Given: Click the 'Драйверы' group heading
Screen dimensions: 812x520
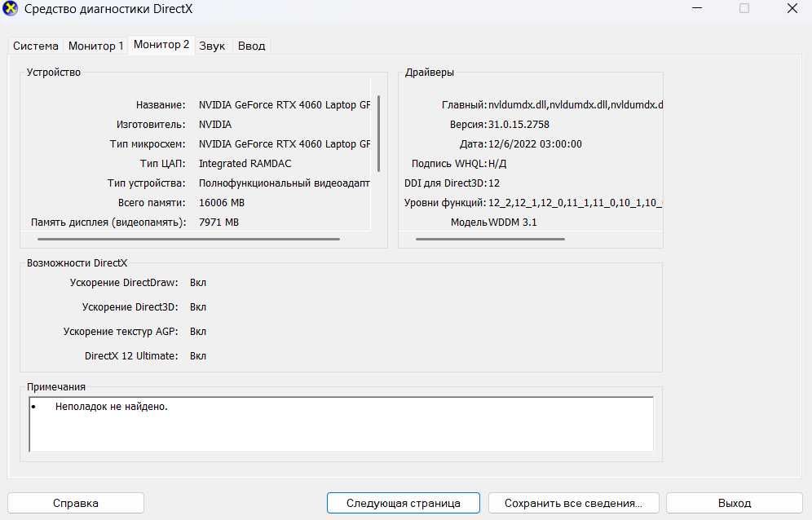Looking at the screenshot, I should point(430,73).
